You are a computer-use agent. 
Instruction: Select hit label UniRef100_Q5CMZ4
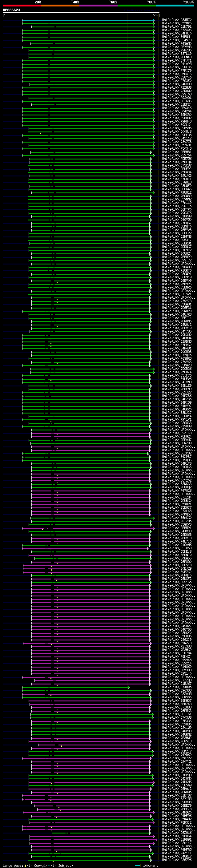[x=176, y=372]
